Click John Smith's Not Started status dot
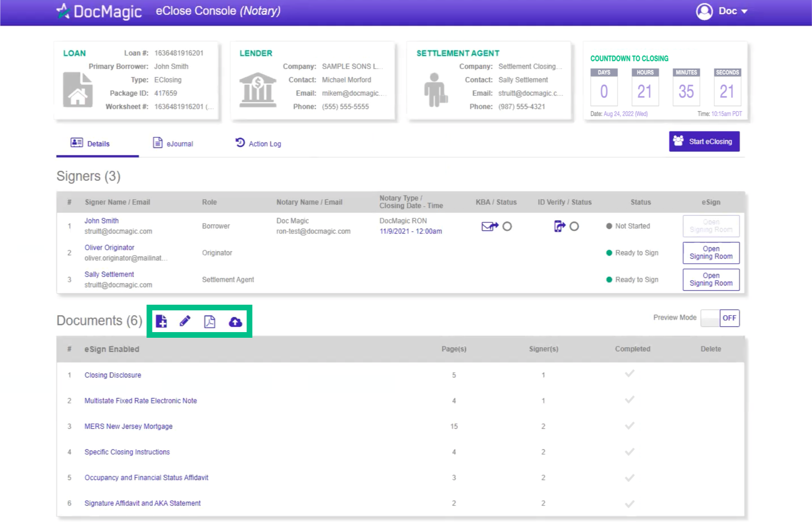 [609, 226]
